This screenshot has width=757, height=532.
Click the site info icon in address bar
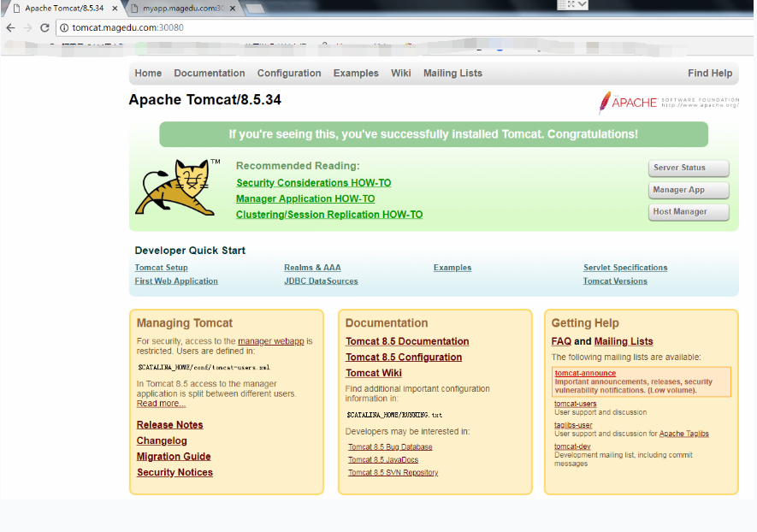coord(64,27)
